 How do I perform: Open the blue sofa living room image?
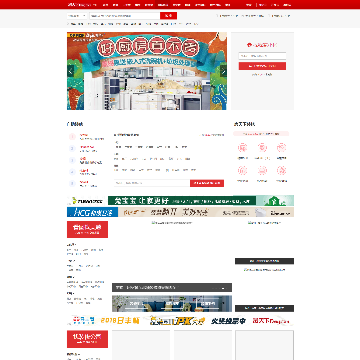tap(172, 304)
